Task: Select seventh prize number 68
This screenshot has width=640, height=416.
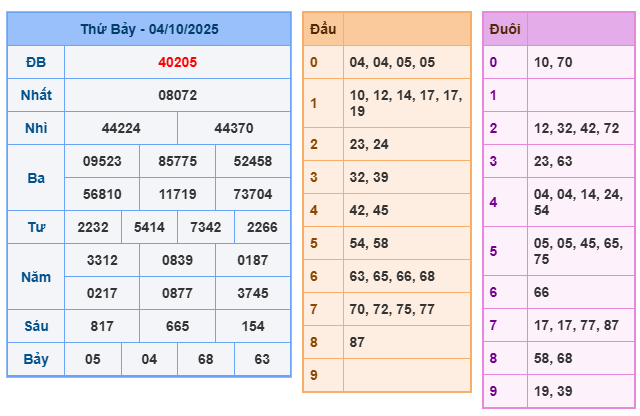Action: (x=206, y=359)
